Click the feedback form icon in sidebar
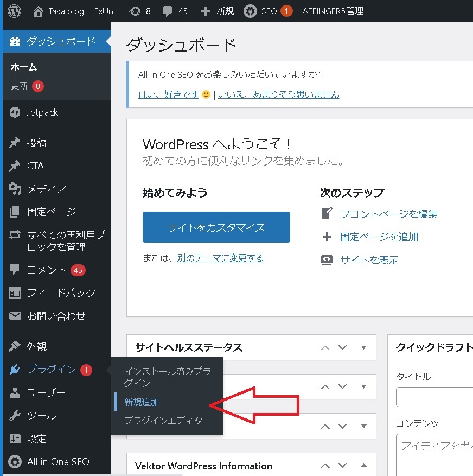This screenshot has height=476, width=473. [15, 293]
